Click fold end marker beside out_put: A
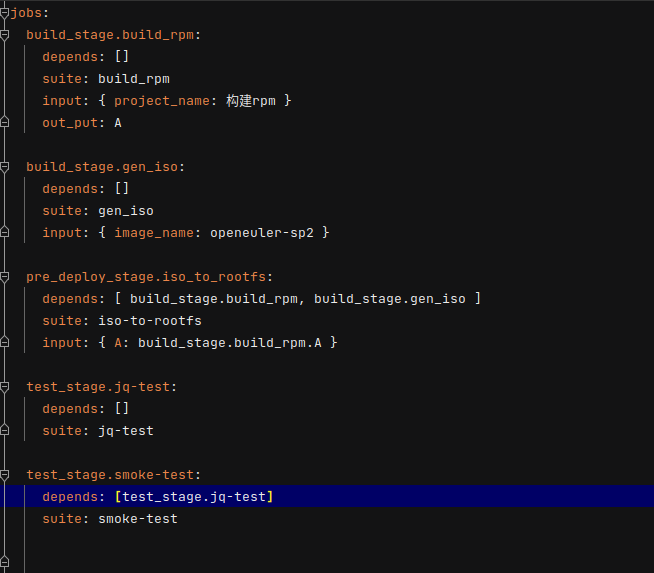654x573 pixels. (5, 122)
